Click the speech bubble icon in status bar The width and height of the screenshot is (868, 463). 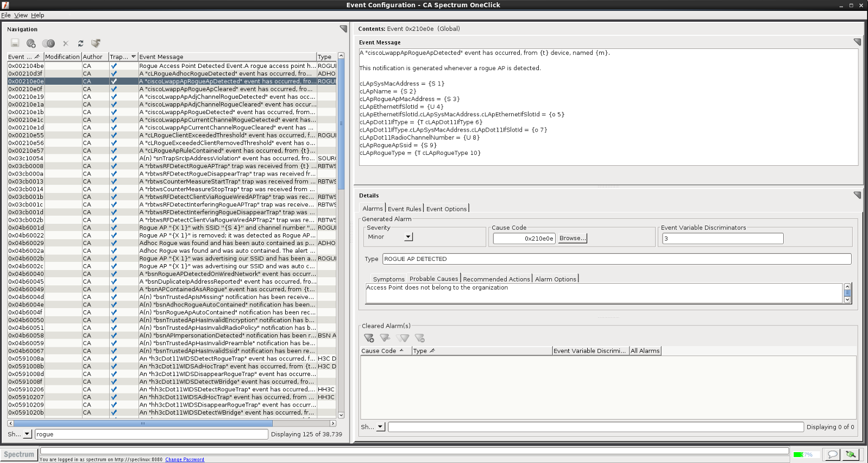coord(832,454)
